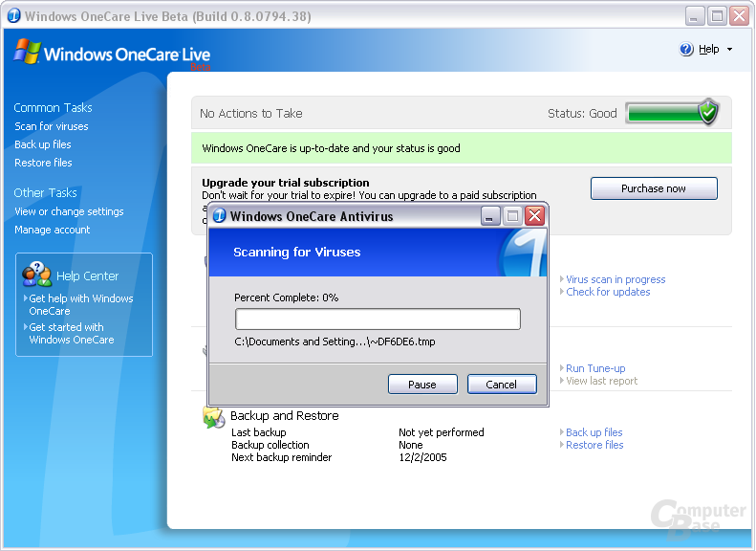Click the scan progress bar
Image resolution: width=756 pixels, height=551 pixels.
(x=378, y=319)
